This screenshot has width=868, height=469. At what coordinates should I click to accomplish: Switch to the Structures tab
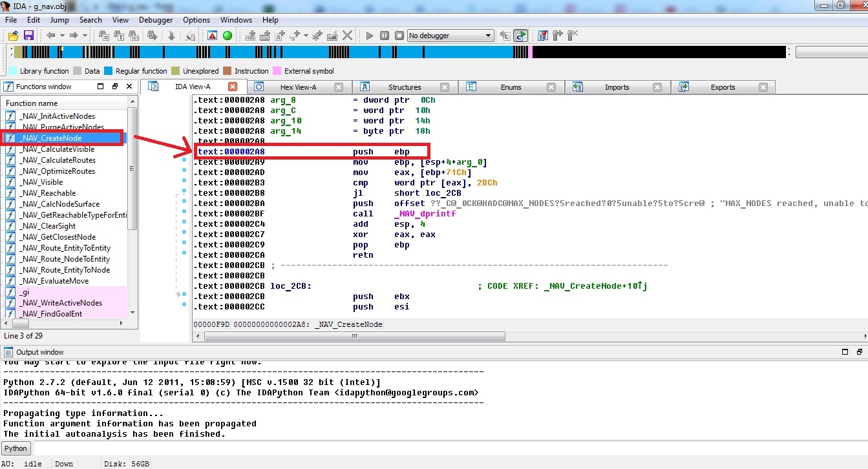click(405, 87)
